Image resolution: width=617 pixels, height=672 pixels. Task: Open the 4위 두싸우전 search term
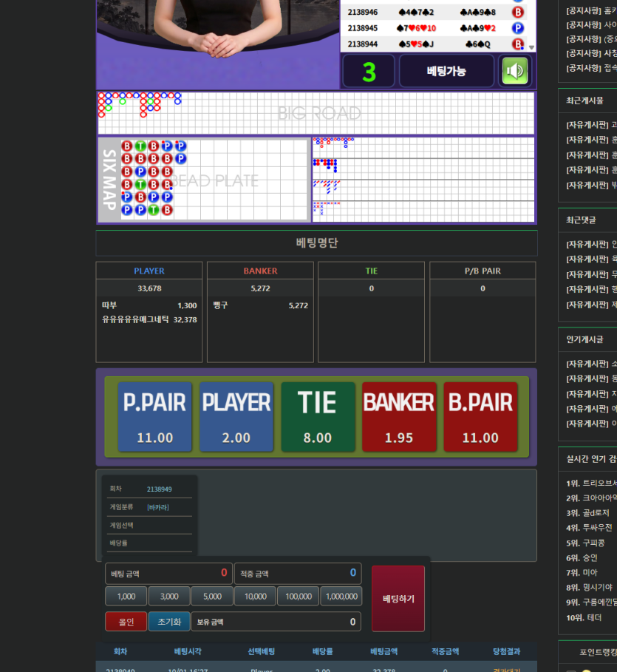(x=589, y=528)
